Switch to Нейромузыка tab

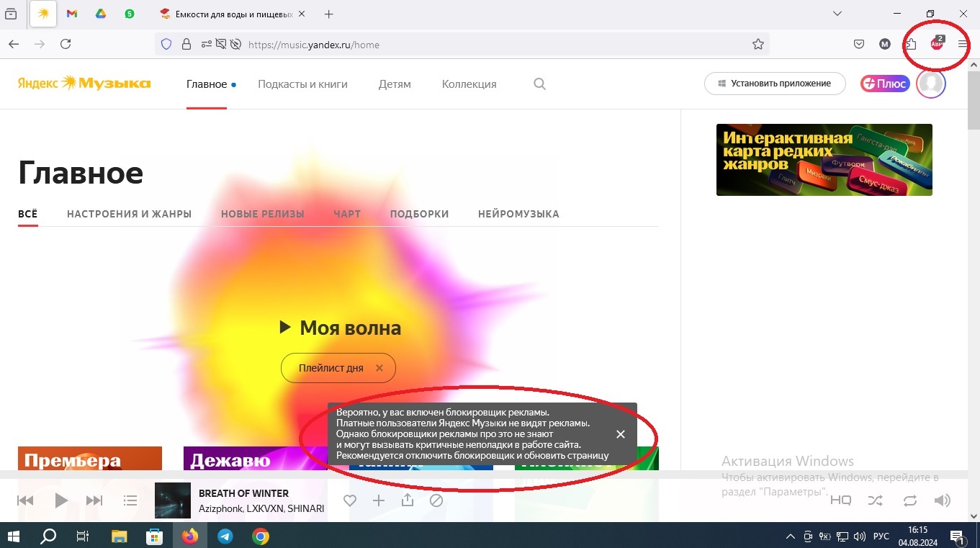point(518,214)
